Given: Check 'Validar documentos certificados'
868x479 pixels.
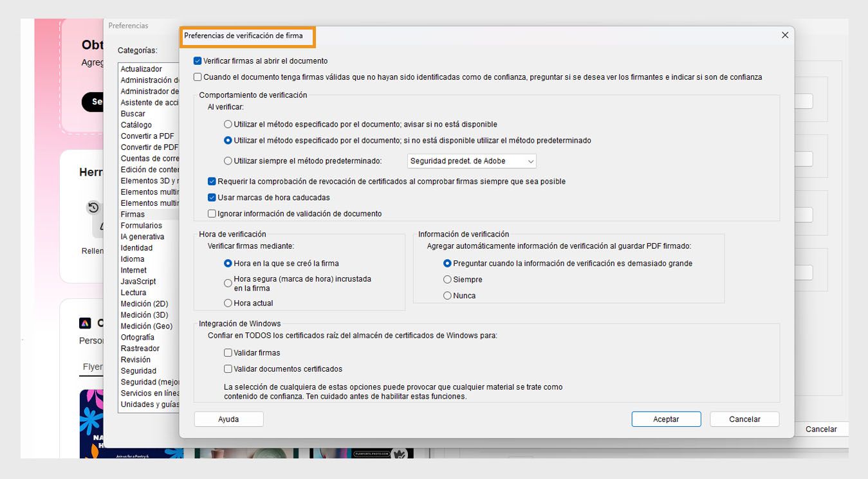Looking at the screenshot, I should [x=228, y=369].
